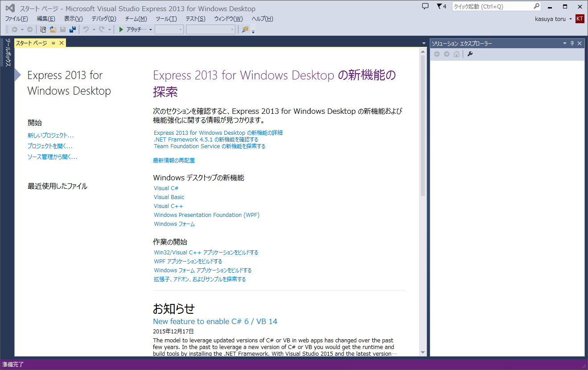Open the Undo history dropdown arrow
The height and width of the screenshot is (370, 588).
[94, 30]
